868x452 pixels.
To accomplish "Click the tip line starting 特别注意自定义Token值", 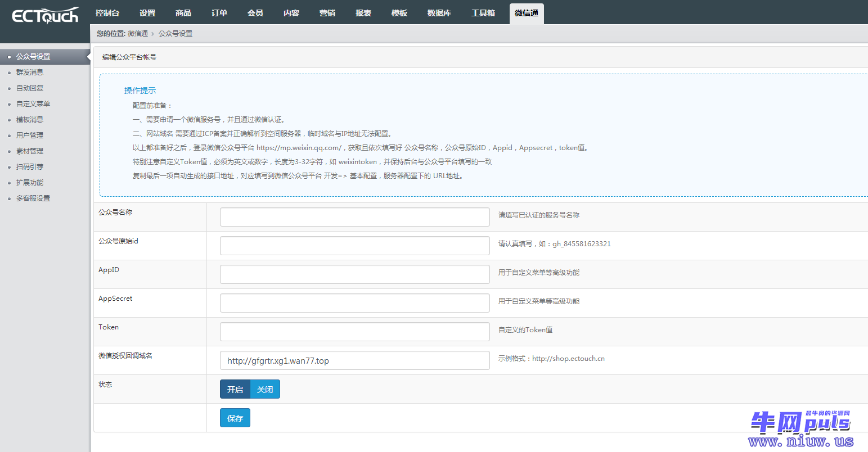I will click(x=312, y=162).
